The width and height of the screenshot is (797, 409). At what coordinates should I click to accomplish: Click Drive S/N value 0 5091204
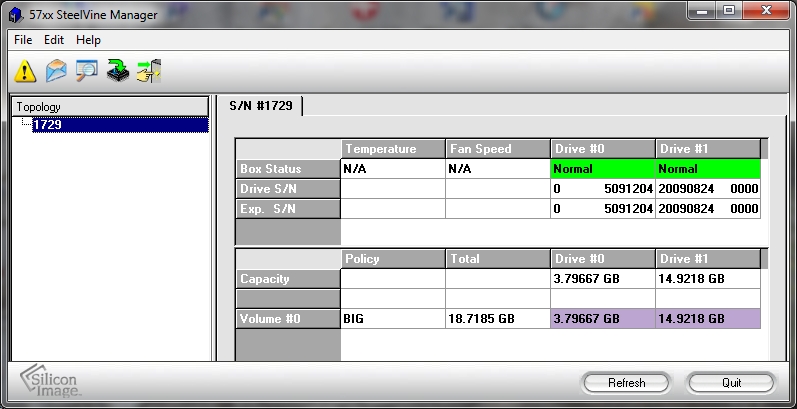pos(603,188)
